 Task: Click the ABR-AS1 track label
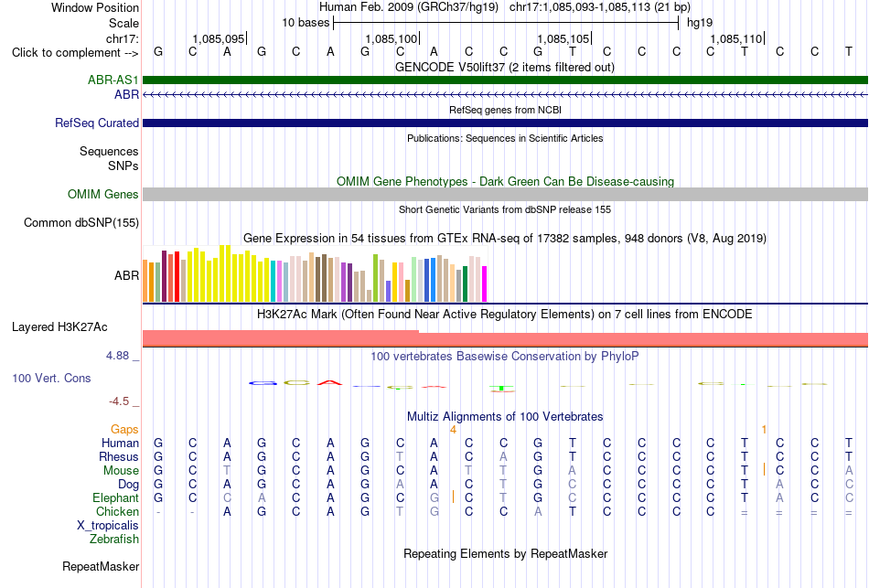113,80
